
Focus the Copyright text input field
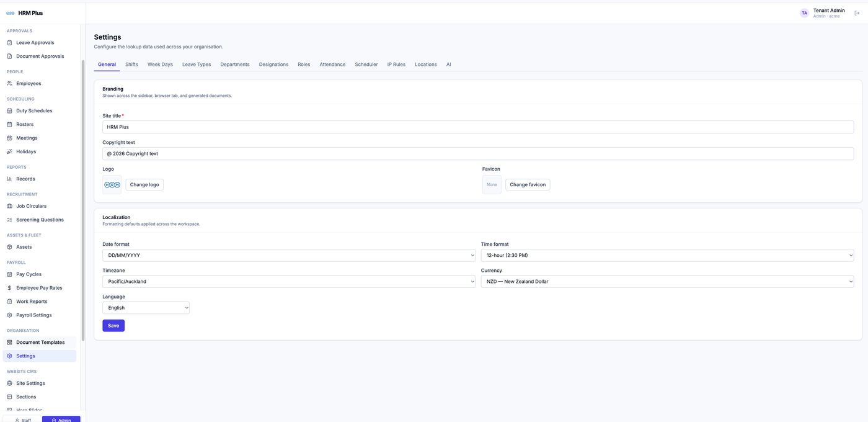(x=478, y=154)
